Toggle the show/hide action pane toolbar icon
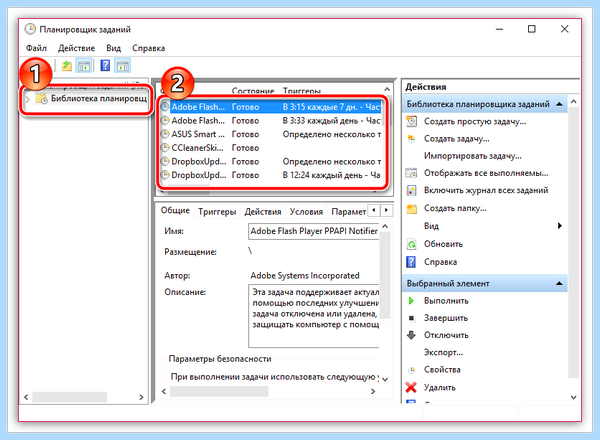Screen dimensions: 600x440 pos(122,66)
